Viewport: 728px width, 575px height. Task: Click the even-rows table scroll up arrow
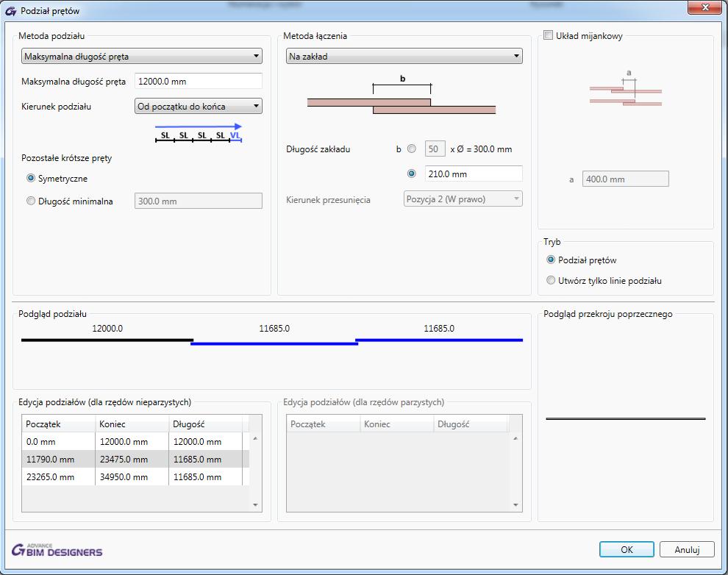click(515, 438)
